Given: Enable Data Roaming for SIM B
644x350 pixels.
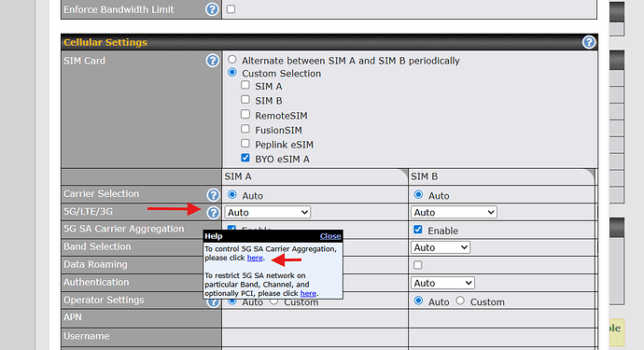Looking at the screenshot, I should [x=418, y=265].
